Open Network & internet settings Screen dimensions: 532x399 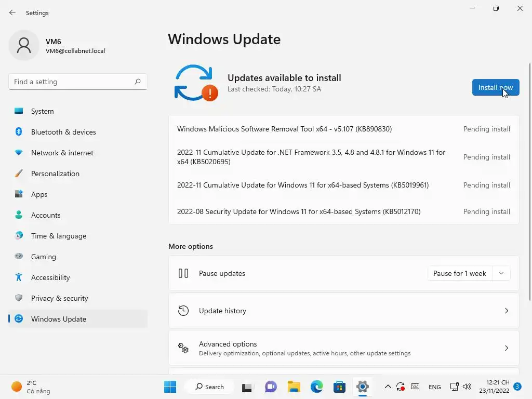click(x=78, y=153)
